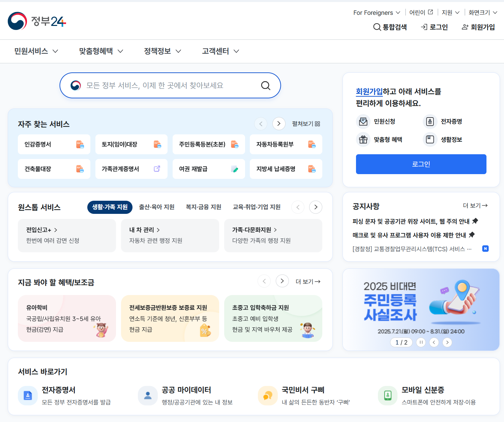
Task: Open the 생활정보 bookmark icon
Action: (429, 139)
